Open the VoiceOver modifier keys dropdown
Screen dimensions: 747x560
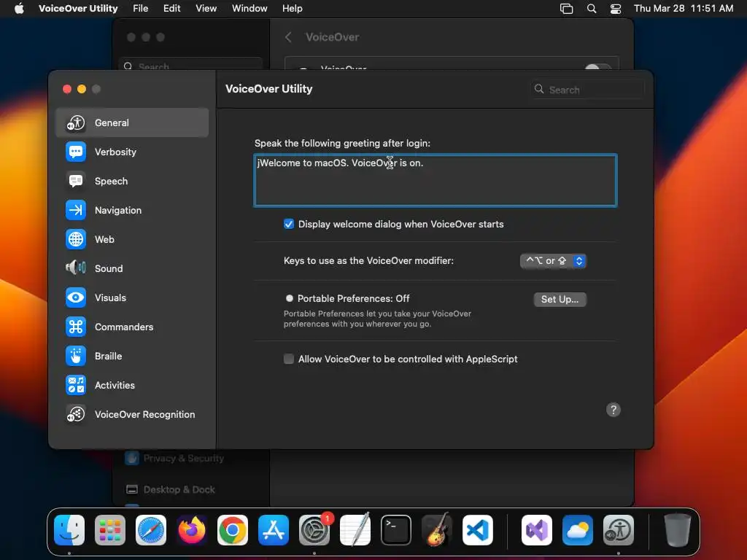click(553, 260)
